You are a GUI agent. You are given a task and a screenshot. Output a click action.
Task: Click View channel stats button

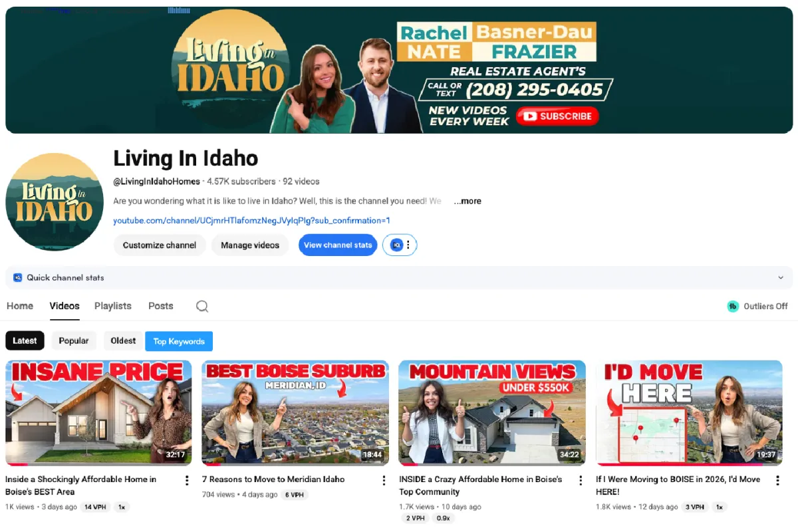click(338, 245)
